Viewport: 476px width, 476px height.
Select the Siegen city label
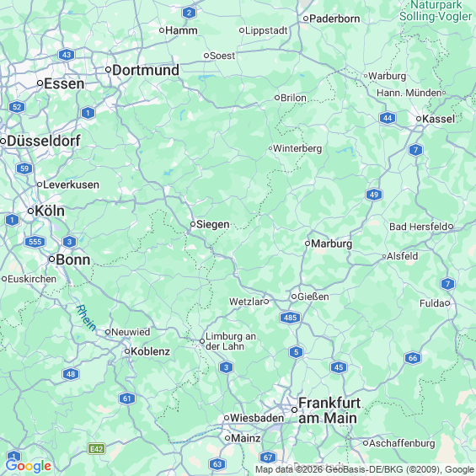point(213,224)
